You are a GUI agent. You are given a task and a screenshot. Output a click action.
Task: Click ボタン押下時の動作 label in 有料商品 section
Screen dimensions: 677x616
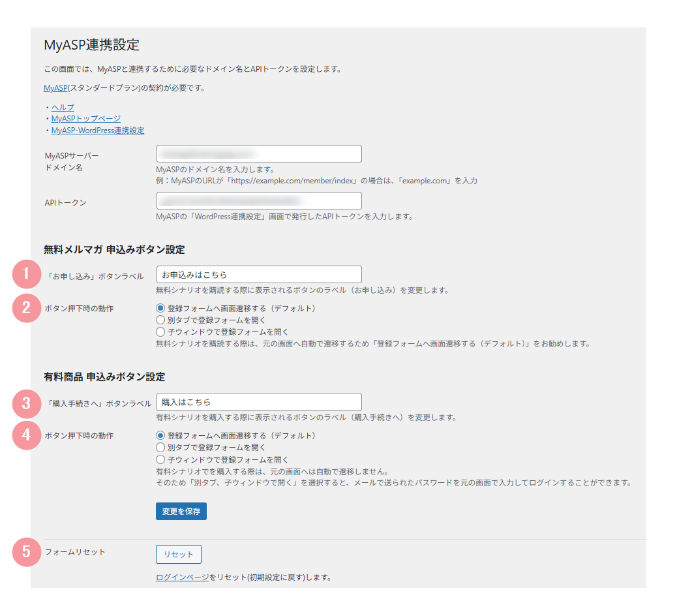(79, 436)
